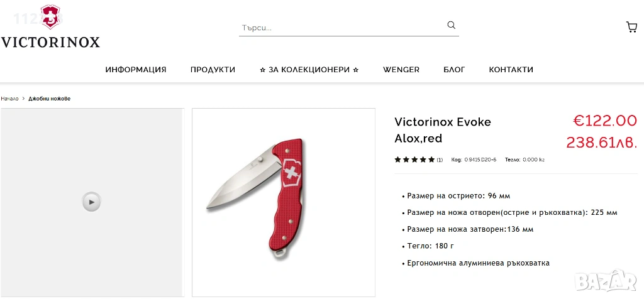Follow the Начало breadcrumb link
644x299 pixels.
pos(9,99)
